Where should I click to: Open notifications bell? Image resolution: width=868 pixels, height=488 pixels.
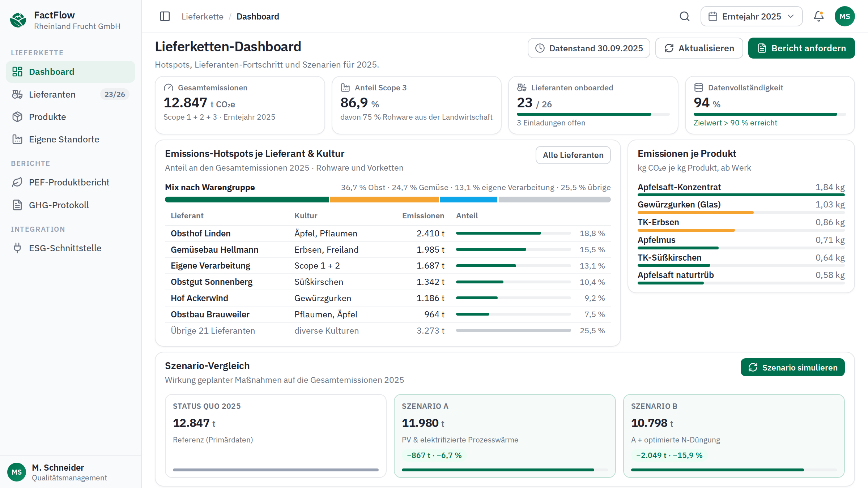[x=819, y=16]
